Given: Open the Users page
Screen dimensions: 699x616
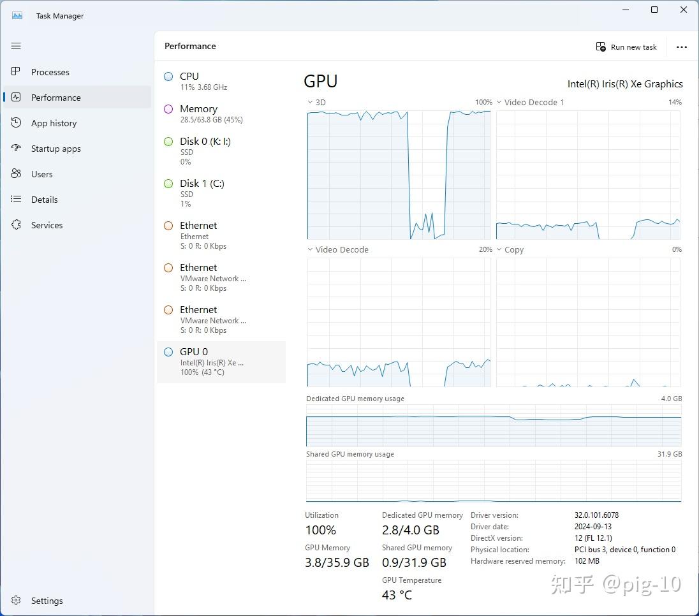Looking at the screenshot, I should 41,174.
